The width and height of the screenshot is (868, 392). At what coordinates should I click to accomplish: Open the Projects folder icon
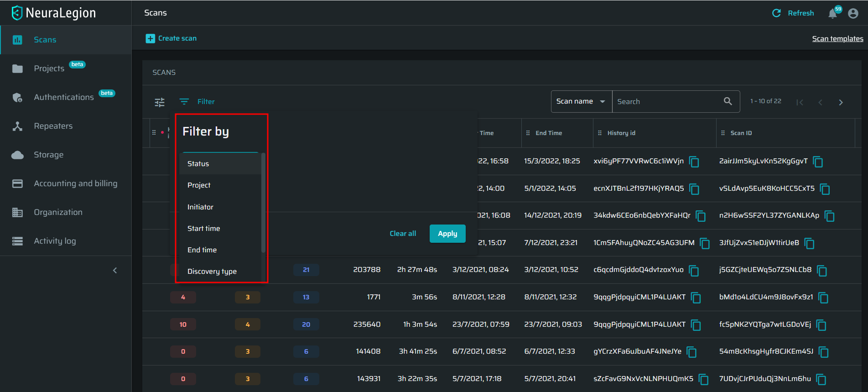[17, 68]
